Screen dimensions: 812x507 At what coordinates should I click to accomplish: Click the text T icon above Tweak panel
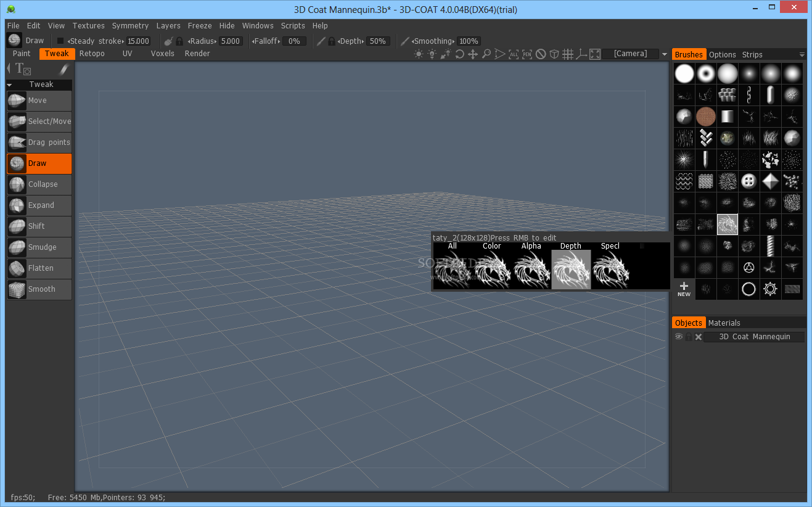tap(23, 69)
